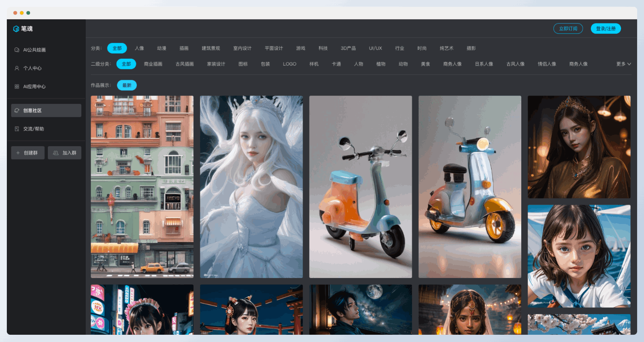Image resolution: width=644 pixels, height=342 pixels.
Task: Open 交流/帮助 help icon
Action: 17,129
